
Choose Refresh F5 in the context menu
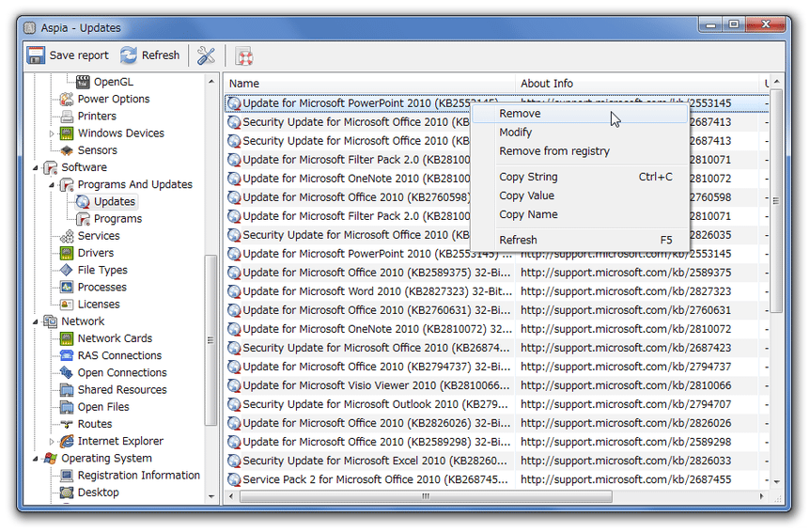[580, 241]
